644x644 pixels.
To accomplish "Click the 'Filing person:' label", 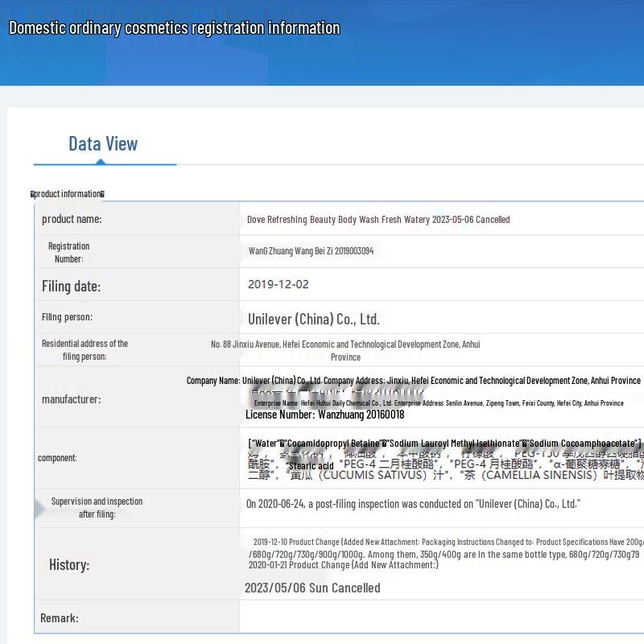I will (x=67, y=317).
